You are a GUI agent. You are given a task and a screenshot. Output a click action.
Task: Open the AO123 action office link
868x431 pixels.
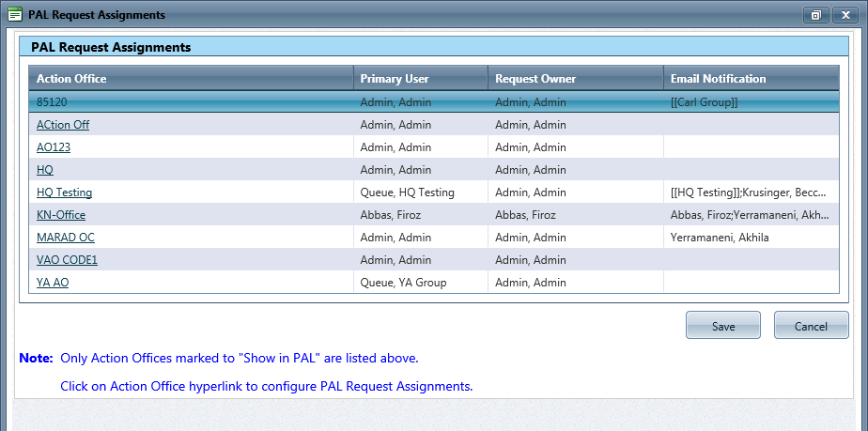[x=54, y=147]
